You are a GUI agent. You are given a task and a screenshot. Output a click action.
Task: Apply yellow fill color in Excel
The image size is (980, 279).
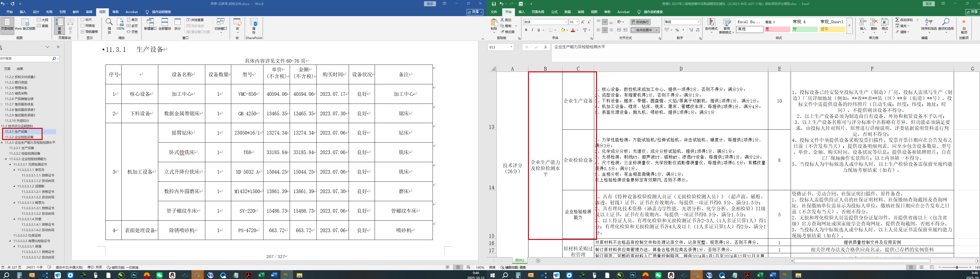coord(563,30)
